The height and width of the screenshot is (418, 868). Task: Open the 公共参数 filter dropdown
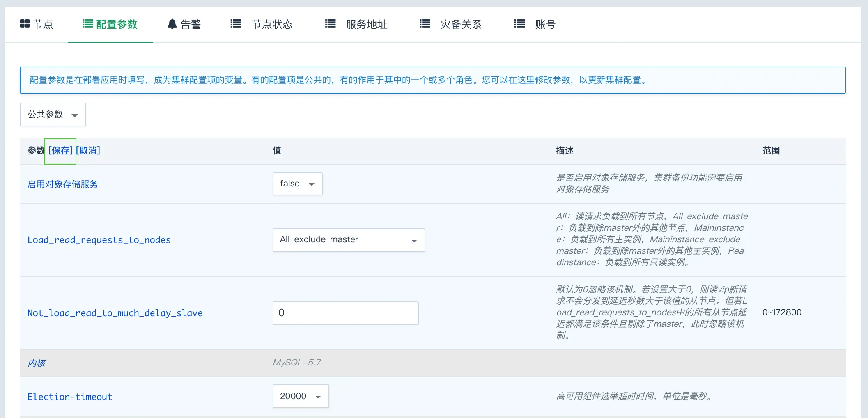pyautogui.click(x=53, y=115)
